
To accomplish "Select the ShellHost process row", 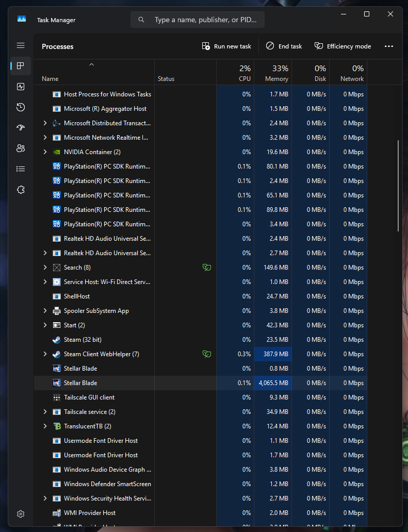I will click(201, 296).
